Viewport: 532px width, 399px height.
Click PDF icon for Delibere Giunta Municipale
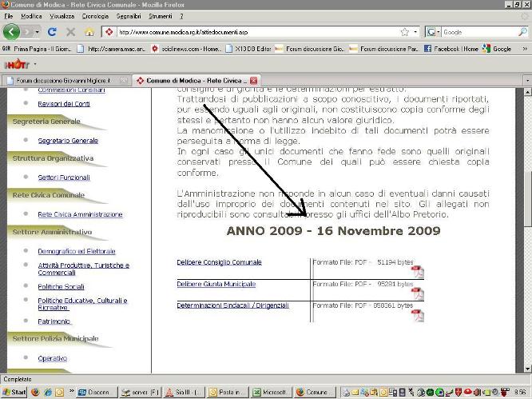coord(418,294)
